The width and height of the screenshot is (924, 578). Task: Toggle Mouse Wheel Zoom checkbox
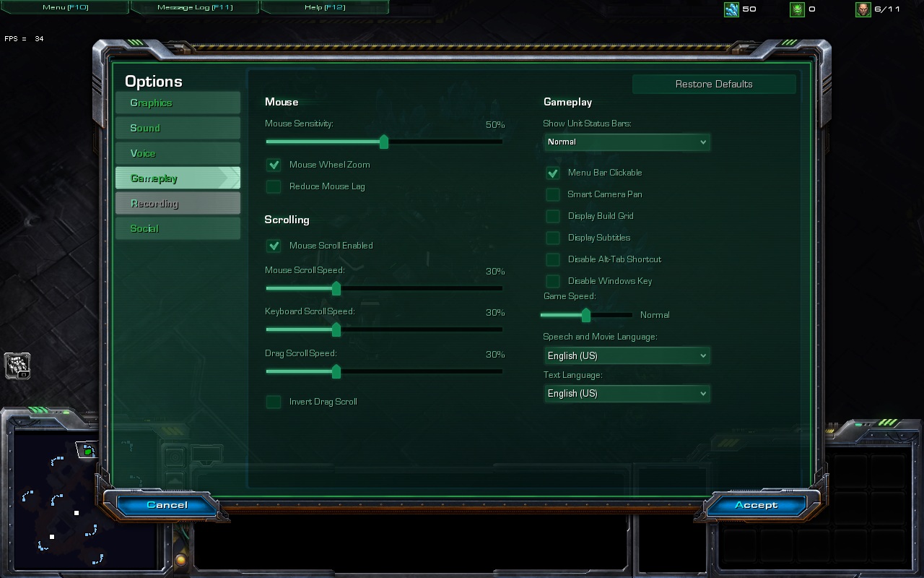pos(274,165)
